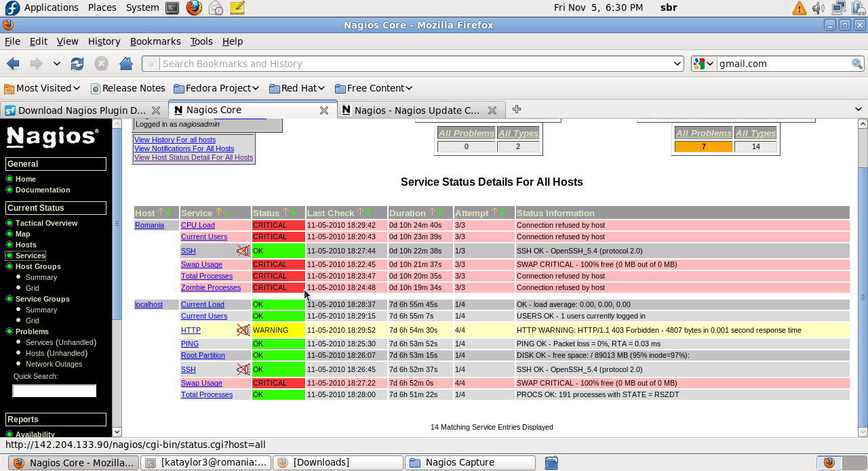Click the main page scroll down arrow
The image size is (868, 471).
(x=863, y=432)
